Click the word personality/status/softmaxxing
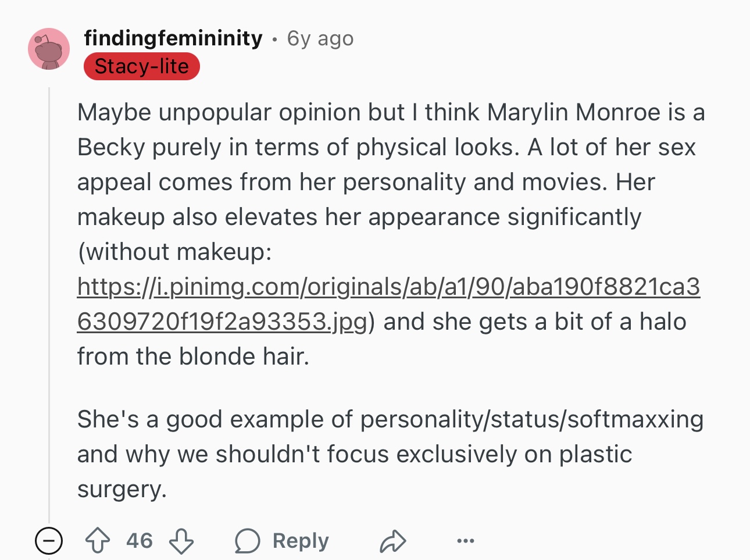Image resolution: width=750 pixels, height=560 pixels. [532, 419]
